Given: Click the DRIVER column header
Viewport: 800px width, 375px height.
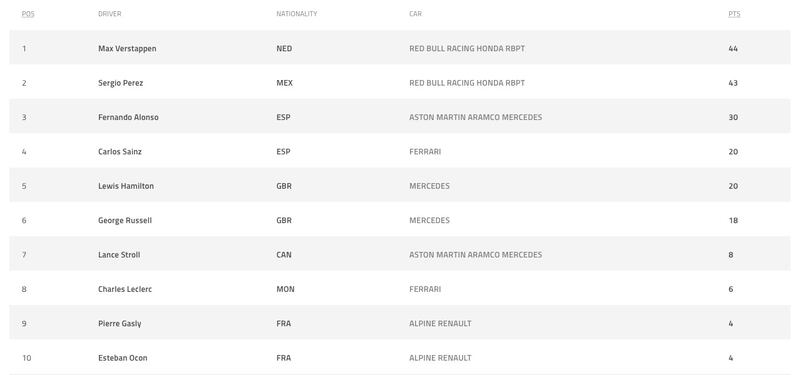Looking at the screenshot, I should pos(110,14).
